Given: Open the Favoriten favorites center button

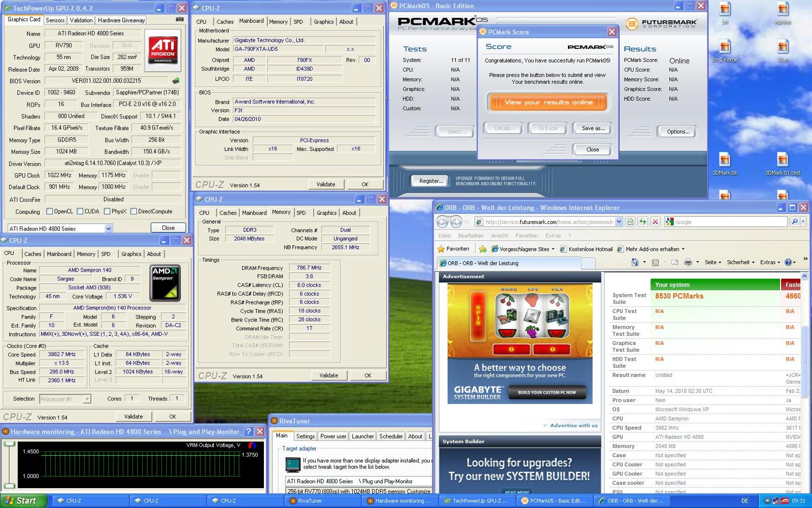Looking at the screenshot, I should coord(453,249).
